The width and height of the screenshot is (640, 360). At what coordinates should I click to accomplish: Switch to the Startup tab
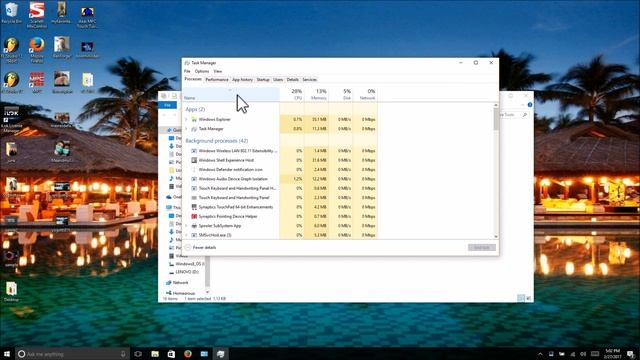tap(263, 80)
